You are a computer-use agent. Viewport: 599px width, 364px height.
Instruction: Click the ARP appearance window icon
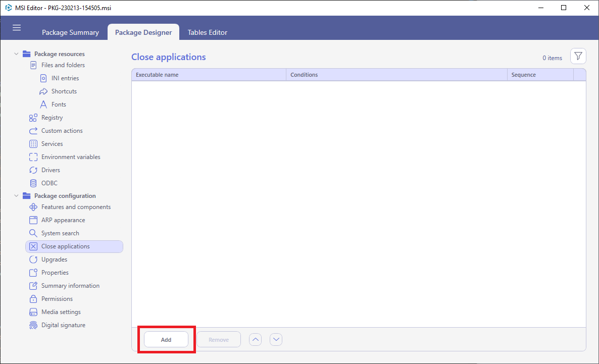pos(33,220)
